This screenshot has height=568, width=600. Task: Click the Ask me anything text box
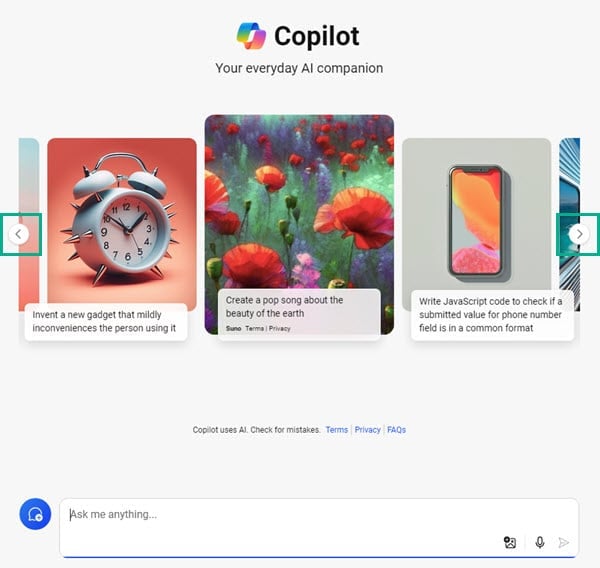319,527
